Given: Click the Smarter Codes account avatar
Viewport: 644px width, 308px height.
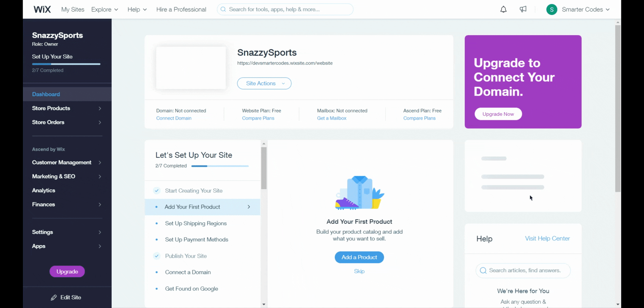Looking at the screenshot, I should tap(552, 9).
